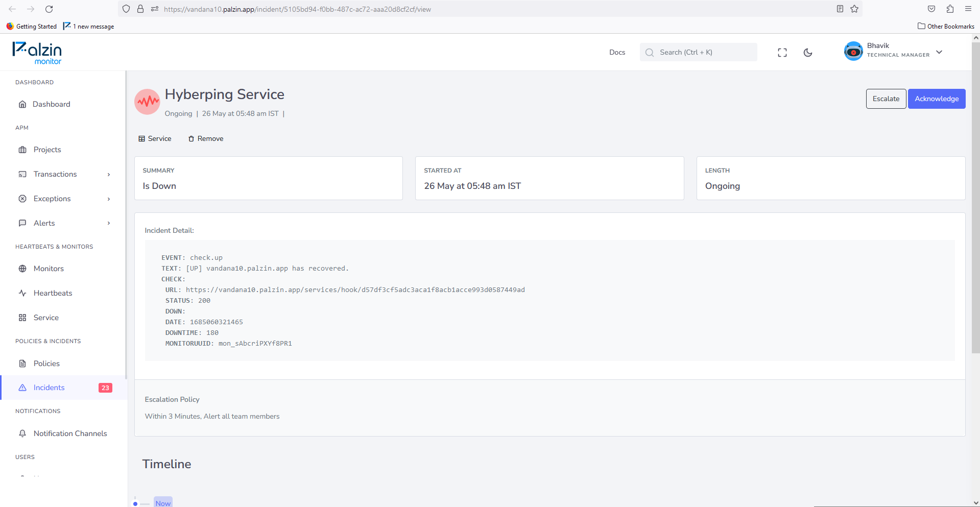Open the Heartbeats pulse icon

pyautogui.click(x=22, y=293)
